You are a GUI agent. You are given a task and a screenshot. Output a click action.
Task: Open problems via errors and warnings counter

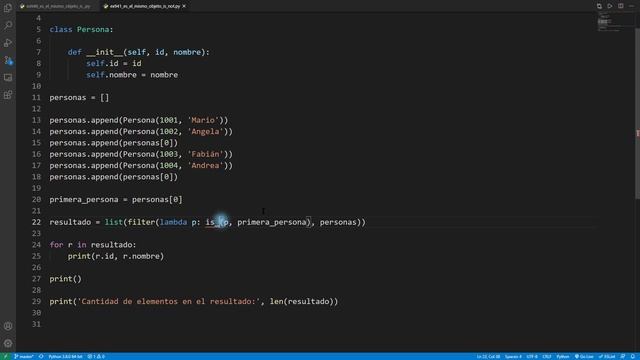[96, 356]
